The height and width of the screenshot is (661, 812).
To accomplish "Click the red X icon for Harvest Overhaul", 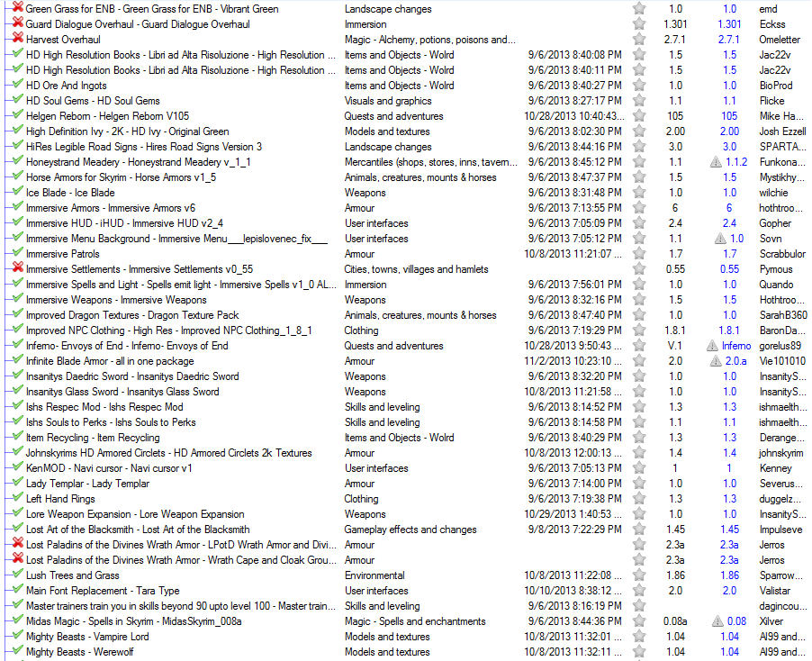I will [18, 38].
